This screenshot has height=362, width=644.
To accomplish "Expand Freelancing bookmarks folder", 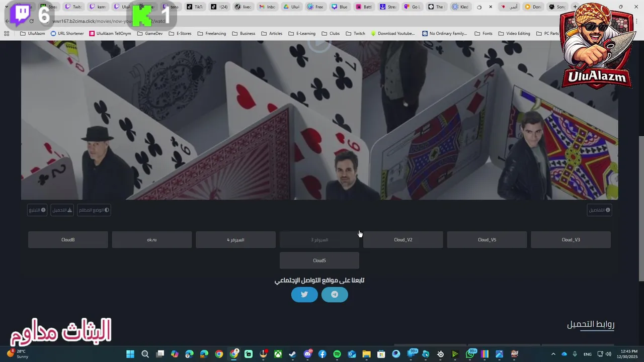I will tap(212, 34).
